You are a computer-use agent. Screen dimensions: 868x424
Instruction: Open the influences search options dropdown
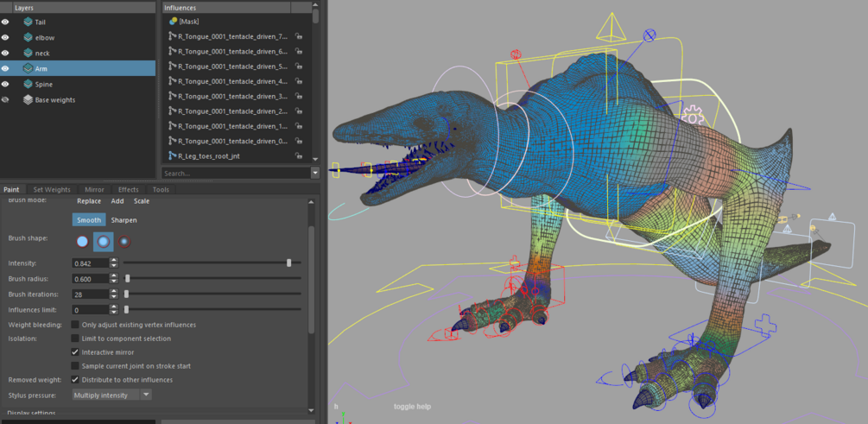tap(314, 174)
